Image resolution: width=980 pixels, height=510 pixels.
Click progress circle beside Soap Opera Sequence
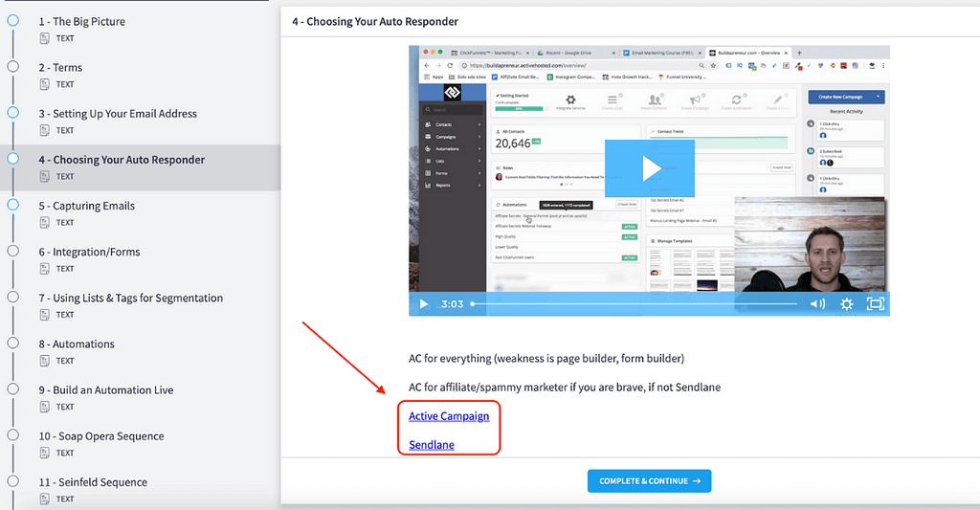click(12, 435)
